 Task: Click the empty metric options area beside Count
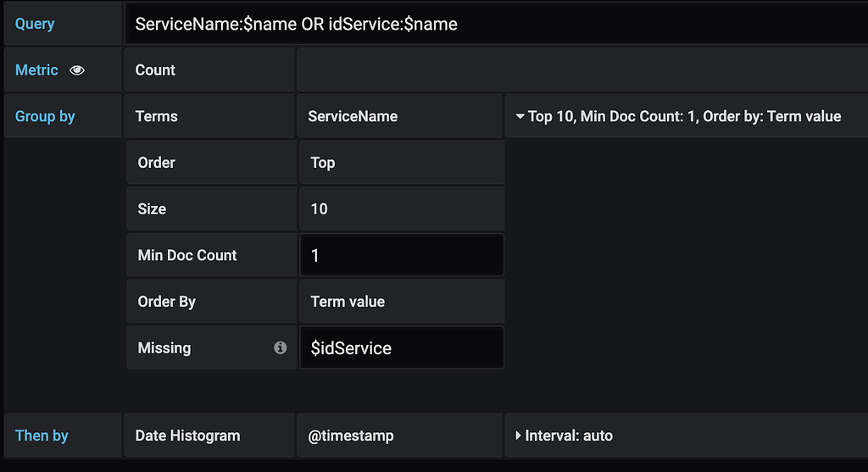point(581,70)
